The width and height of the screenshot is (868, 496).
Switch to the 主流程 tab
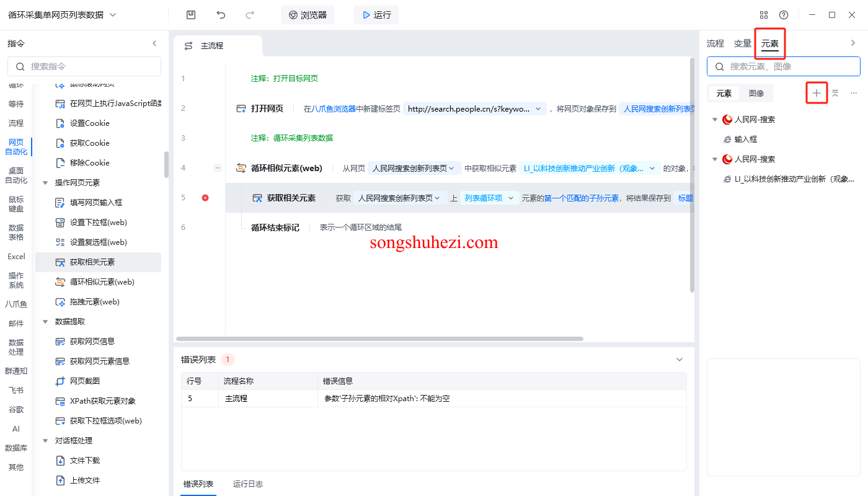pyautogui.click(x=218, y=46)
